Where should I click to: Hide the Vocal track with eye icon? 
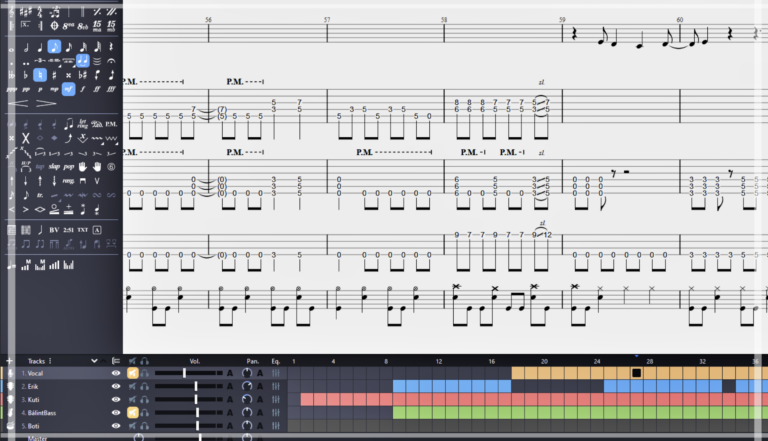pyautogui.click(x=116, y=373)
